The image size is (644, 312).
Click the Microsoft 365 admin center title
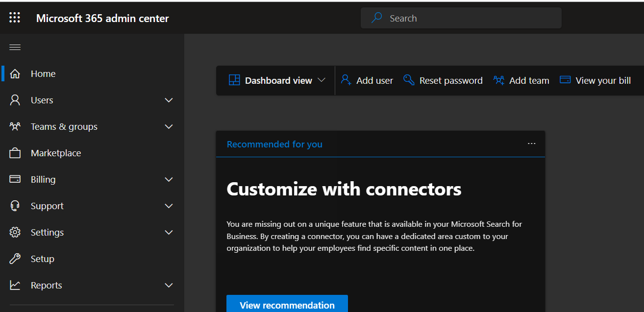[102, 18]
